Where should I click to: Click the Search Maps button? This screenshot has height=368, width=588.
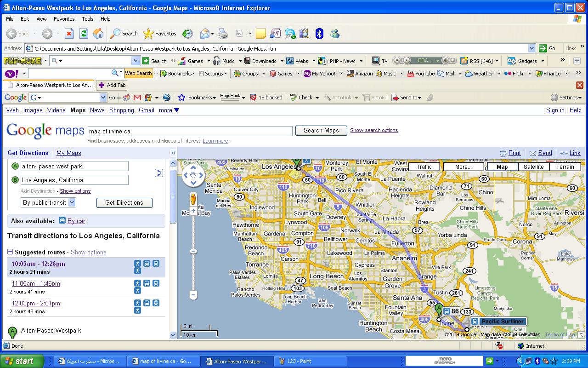click(x=321, y=131)
